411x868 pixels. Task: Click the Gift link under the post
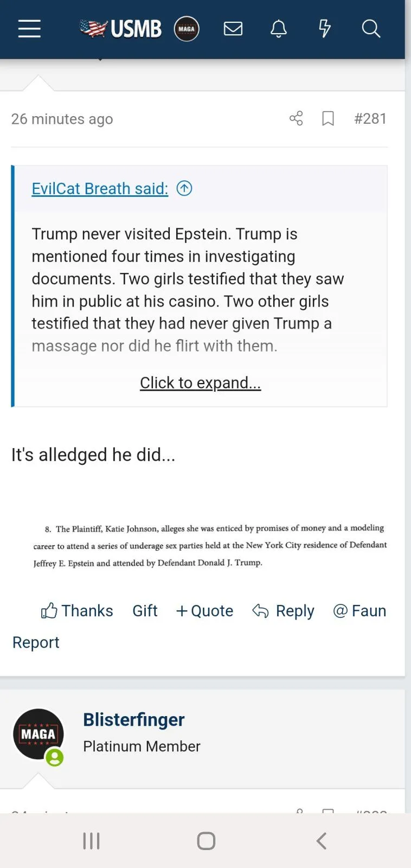[145, 611]
